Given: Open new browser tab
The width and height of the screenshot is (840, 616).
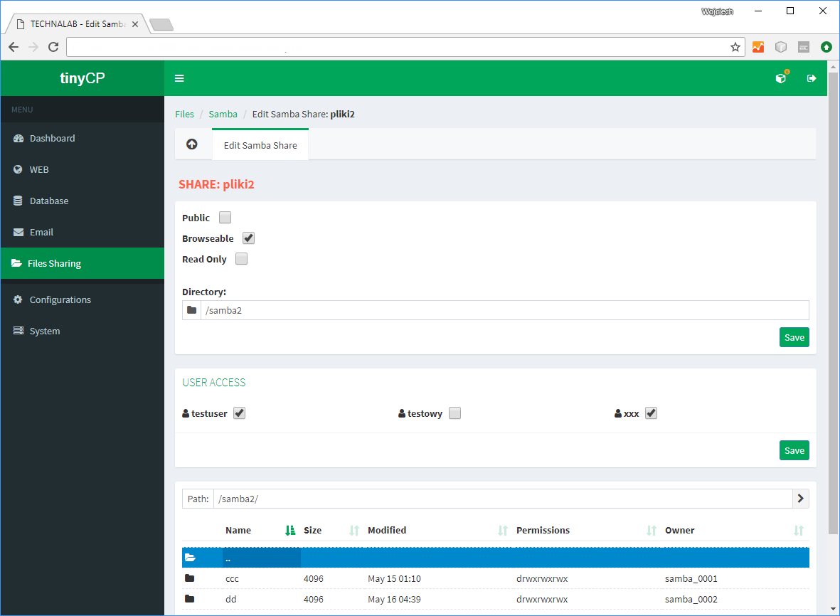Looking at the screenshot, I should (x=161, y=25).
